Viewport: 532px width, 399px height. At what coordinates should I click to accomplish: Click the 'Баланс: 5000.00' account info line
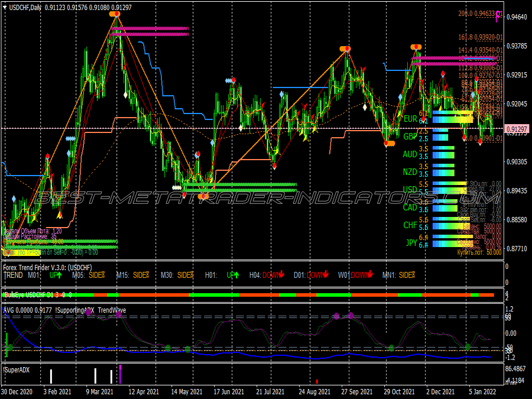point(482,226)
